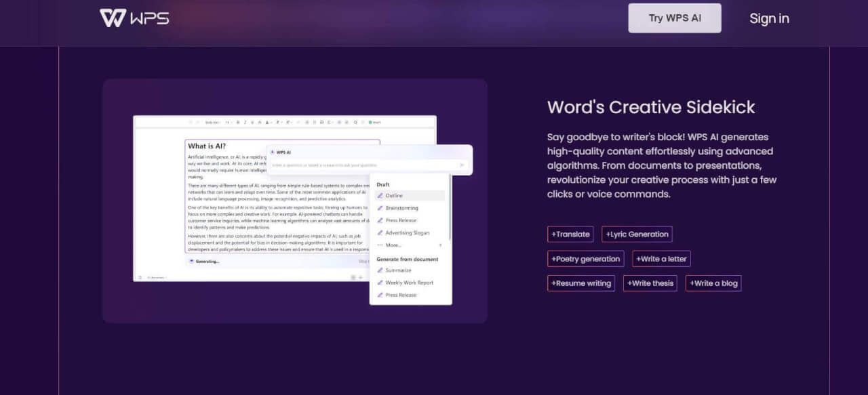Click the WPS AI editor preview image
The height and width of the screenshot is (395, 868).
point(295,201)
